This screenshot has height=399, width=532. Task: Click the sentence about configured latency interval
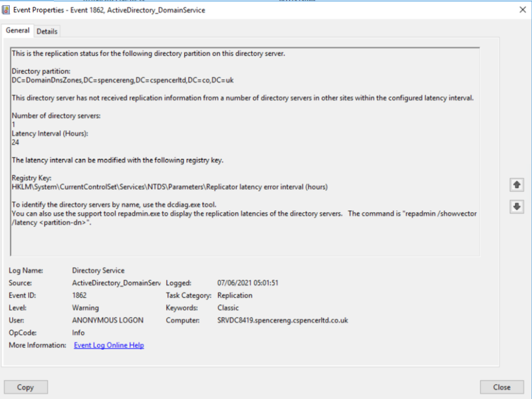[x=243, y=98]
